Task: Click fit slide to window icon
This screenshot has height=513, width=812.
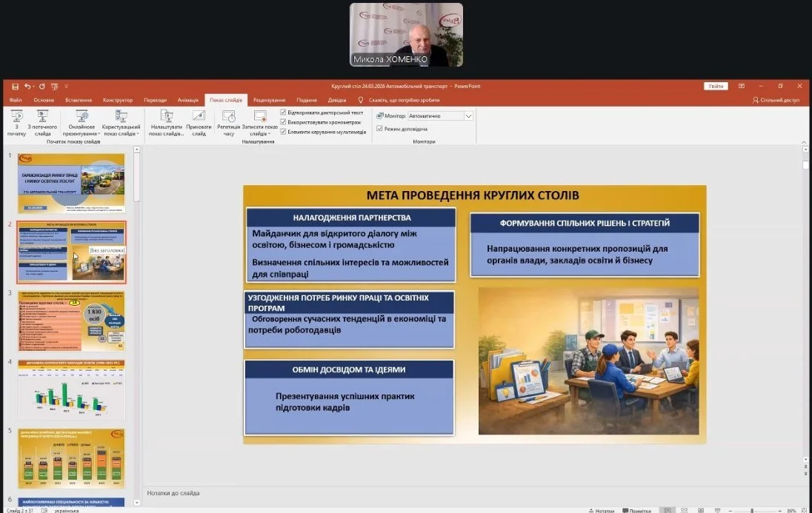Action: (x=805, y=511)
